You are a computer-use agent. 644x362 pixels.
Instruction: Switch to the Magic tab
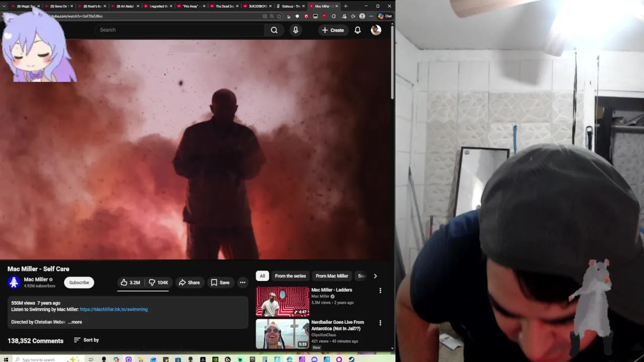point(25,6)
